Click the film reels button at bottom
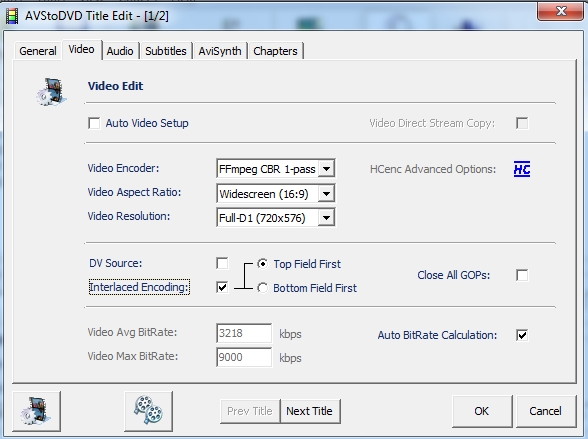This screenshot has height=439, width=588. pos(148,411)
